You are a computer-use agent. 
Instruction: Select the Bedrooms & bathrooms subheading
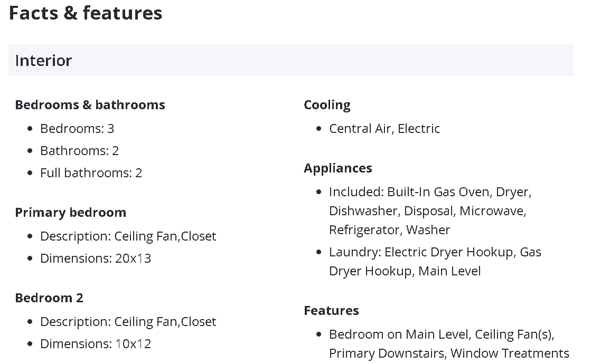pos(90,104)
